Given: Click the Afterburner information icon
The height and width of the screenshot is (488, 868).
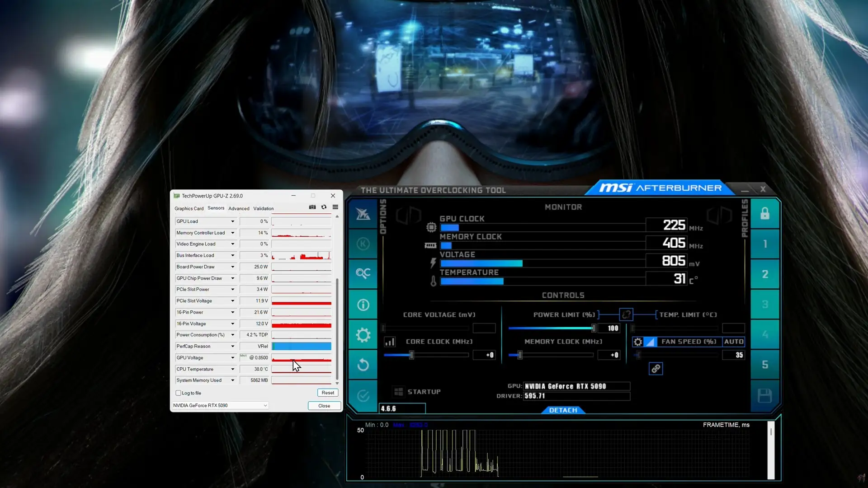Looking at the screenshot, I should coord(363,305).
